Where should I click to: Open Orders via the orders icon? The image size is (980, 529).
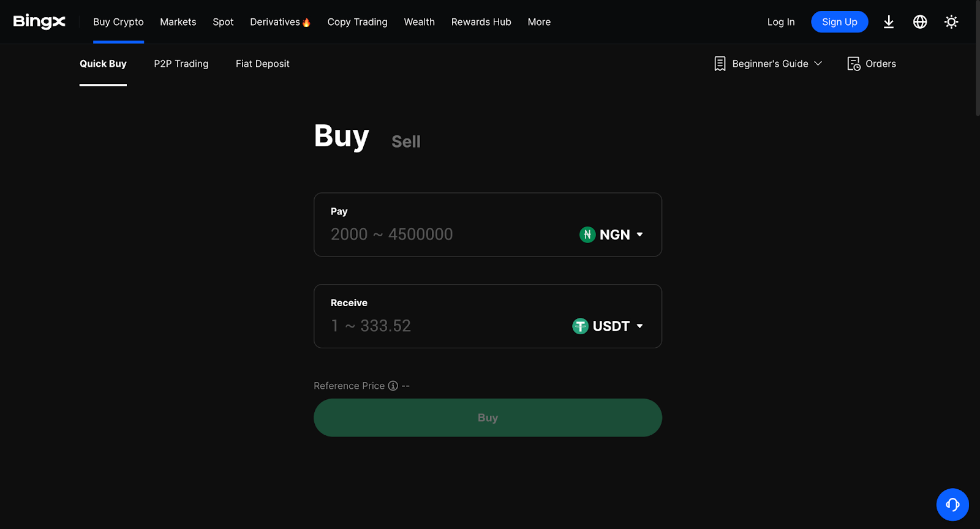854,64
